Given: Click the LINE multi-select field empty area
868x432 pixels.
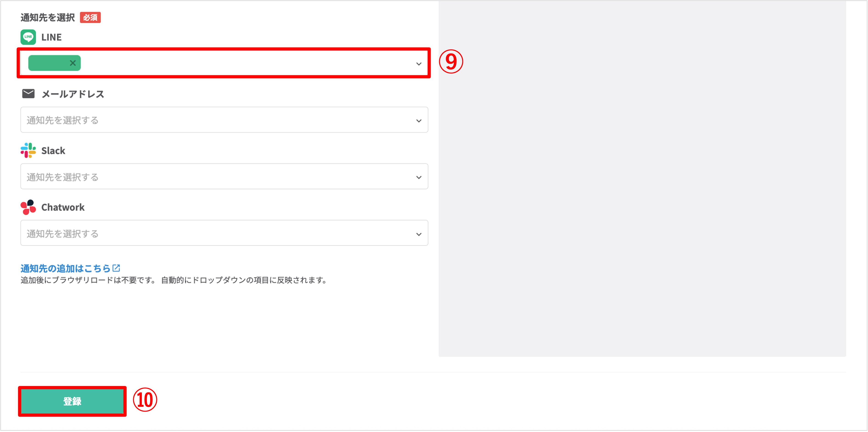Looking at the screenshot, I should [246, 63].
